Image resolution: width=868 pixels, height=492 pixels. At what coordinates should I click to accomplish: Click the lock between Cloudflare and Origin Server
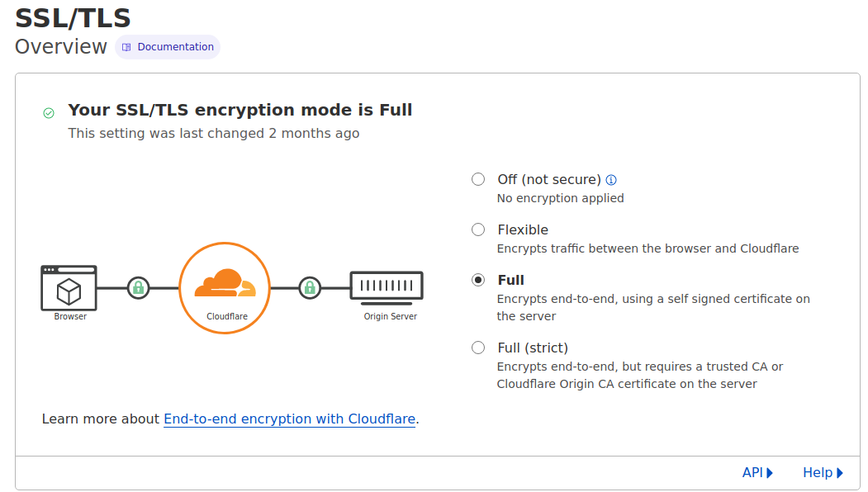click(x=310, y=288)
